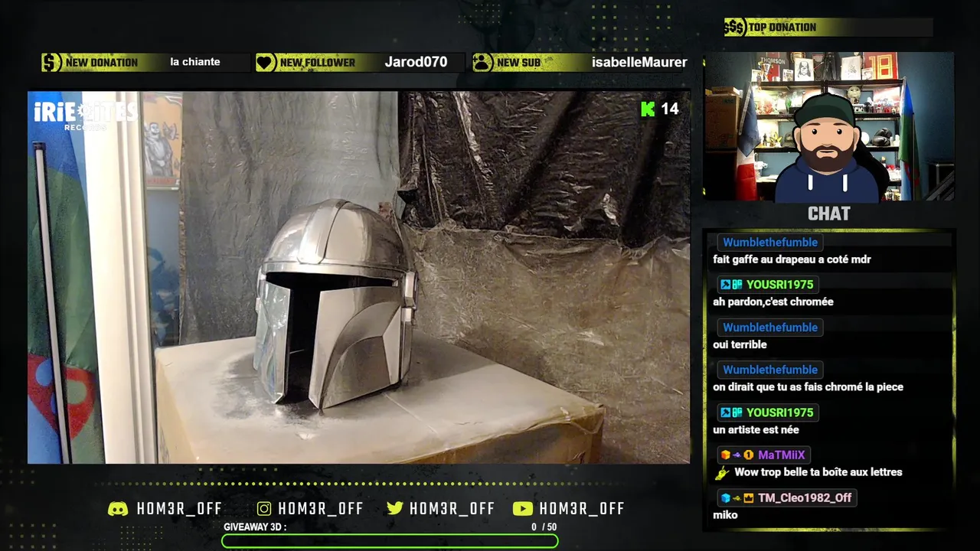This screenshot has height=551, width=980.
Task: Click the green K icon in video
Action: 648,109
